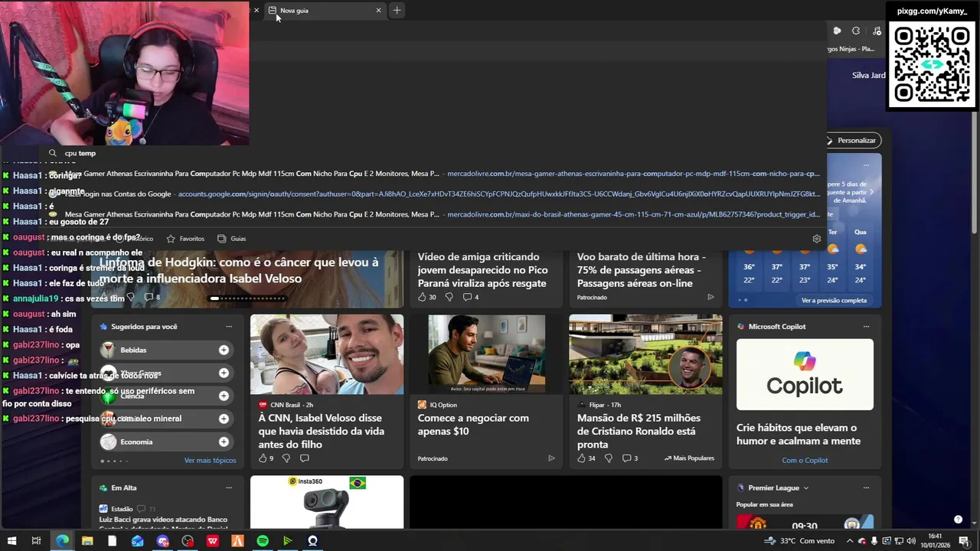Viewport: 980px width, 551px height.
Task: Follow the Xbox Games topic with its plus
Action: pos(224,373)
